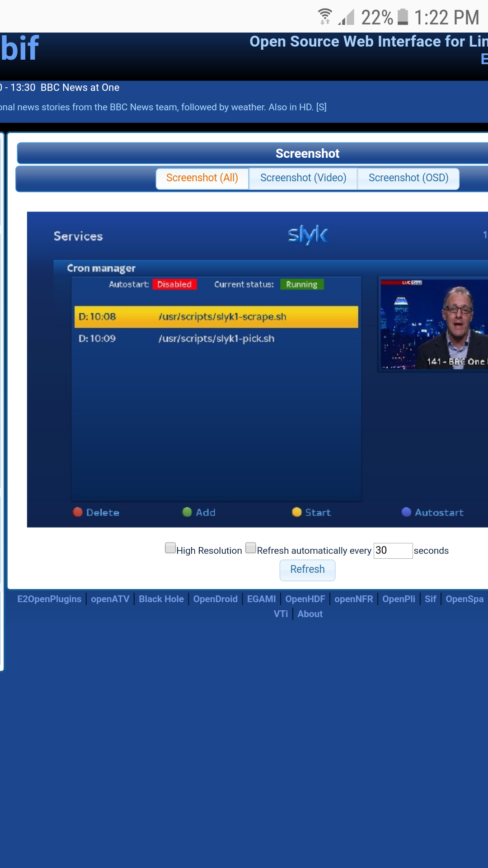Image resolution: width=488 pixels, height=868 pixels.
Task: Tap the battery indicator icon
Action: coord(403,17)
